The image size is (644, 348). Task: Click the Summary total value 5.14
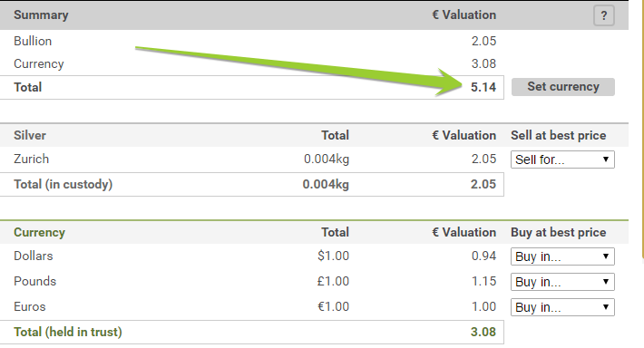[483, 87]
